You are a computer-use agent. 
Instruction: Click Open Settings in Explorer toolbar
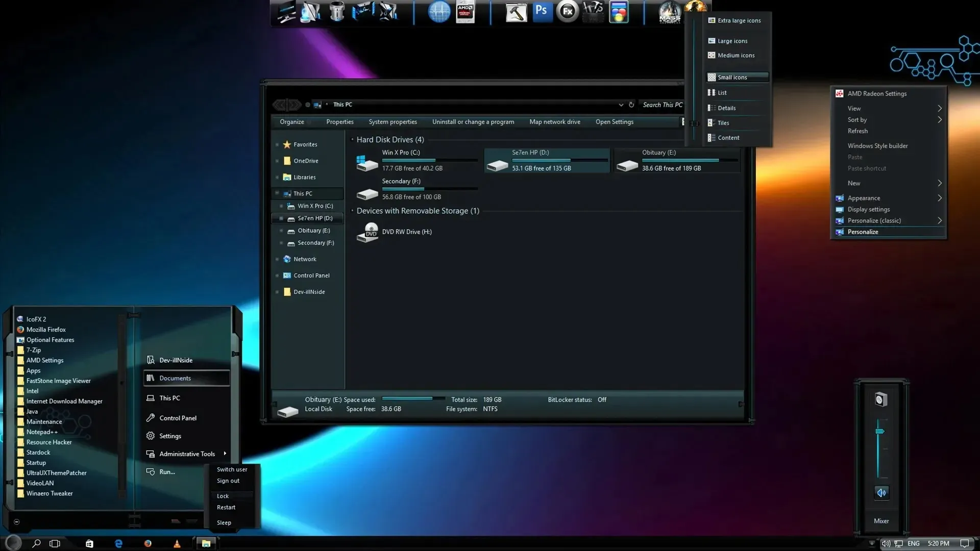[615, 122]
